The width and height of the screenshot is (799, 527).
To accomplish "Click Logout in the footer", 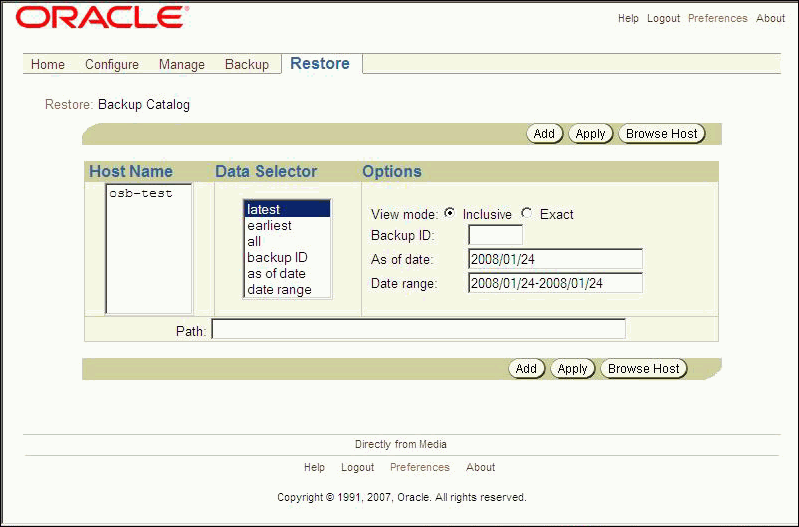I will pos(358,467).
